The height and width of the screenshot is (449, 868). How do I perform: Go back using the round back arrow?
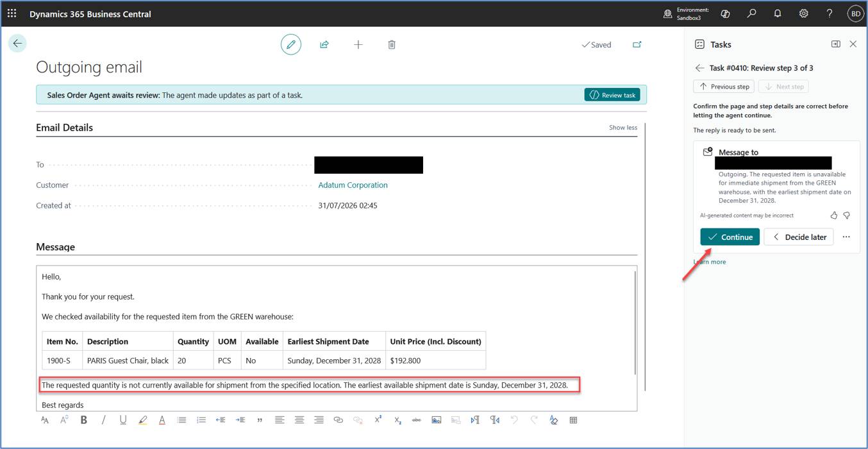17,44
